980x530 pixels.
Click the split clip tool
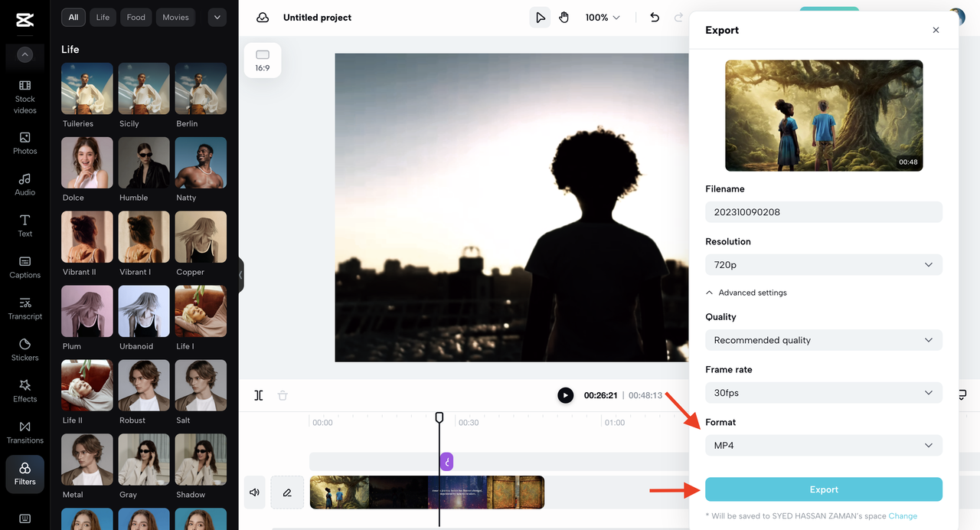(x=259, y=395)
